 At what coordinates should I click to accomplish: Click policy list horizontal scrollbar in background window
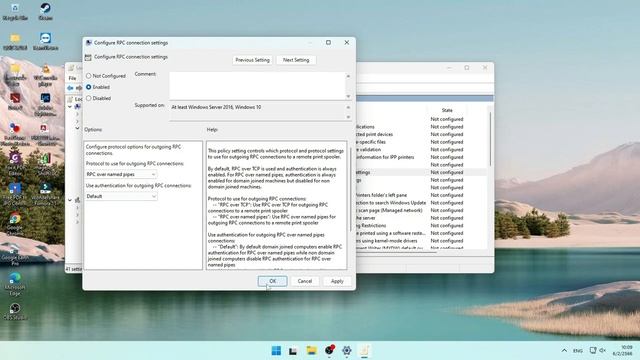396,252
